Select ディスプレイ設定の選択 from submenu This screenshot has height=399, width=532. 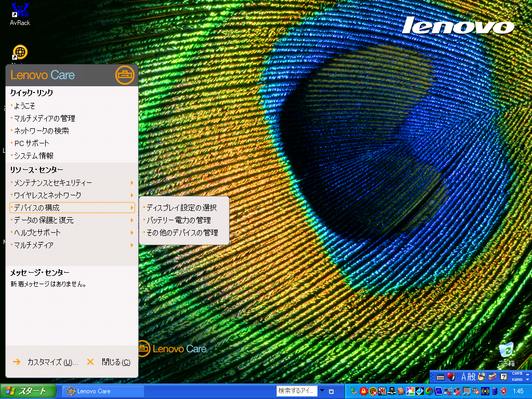point(181,208)
